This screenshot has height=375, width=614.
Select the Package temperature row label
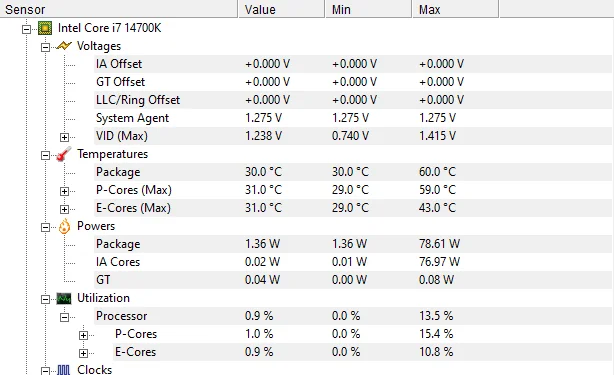point(118,172)
